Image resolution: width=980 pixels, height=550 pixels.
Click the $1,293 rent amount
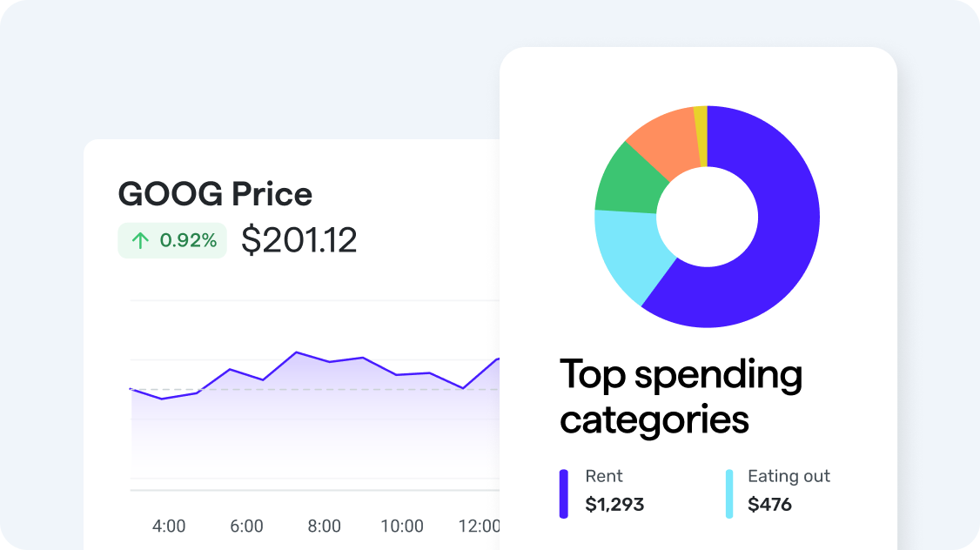pyautogui.click(x=614, y=504)
